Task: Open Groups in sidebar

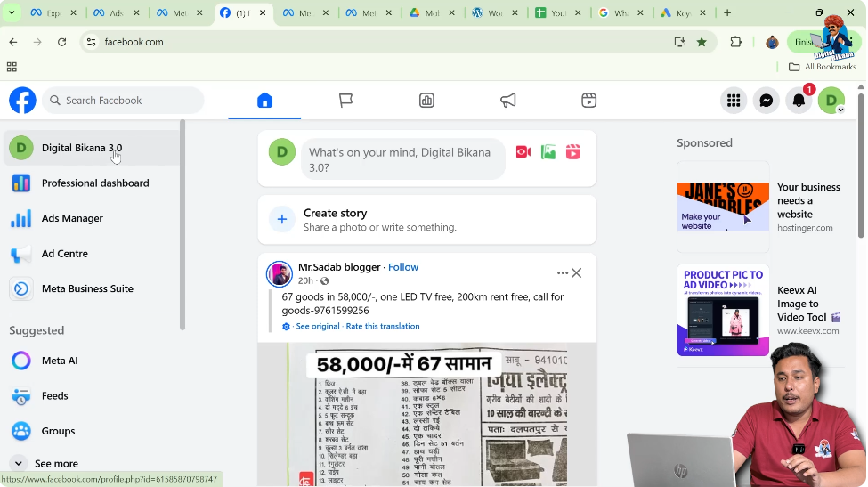Action: [x=92, y=431]
